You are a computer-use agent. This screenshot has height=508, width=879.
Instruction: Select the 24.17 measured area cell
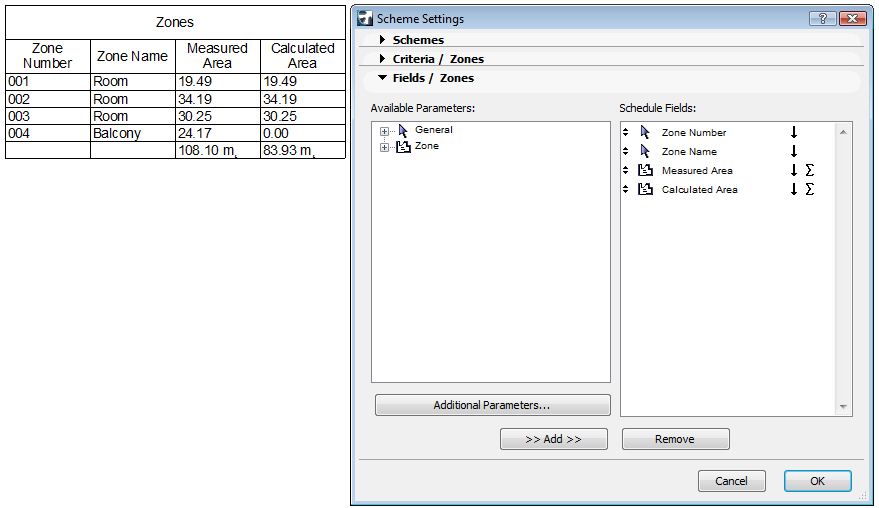point(218,133)
